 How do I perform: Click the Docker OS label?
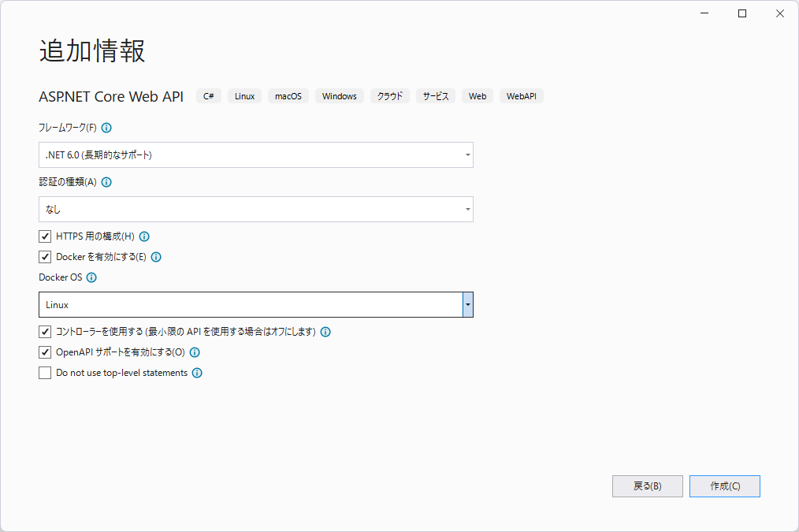(60, 277)
